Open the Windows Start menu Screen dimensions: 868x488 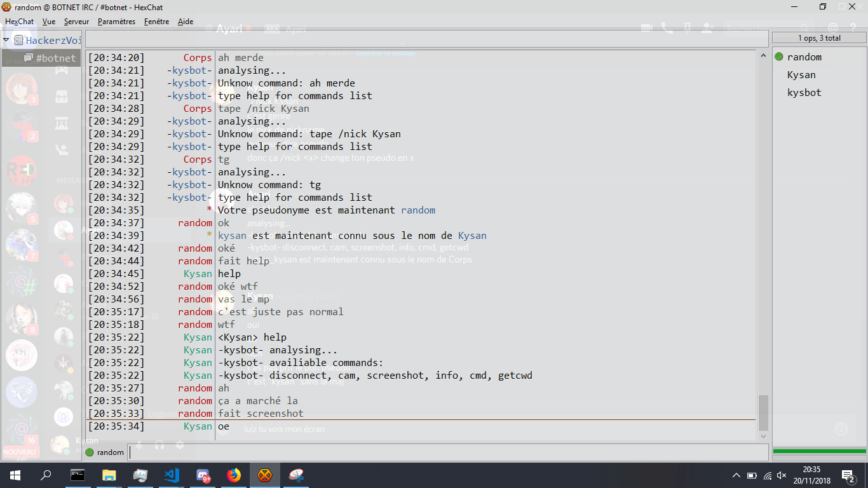tap(15, 475)
